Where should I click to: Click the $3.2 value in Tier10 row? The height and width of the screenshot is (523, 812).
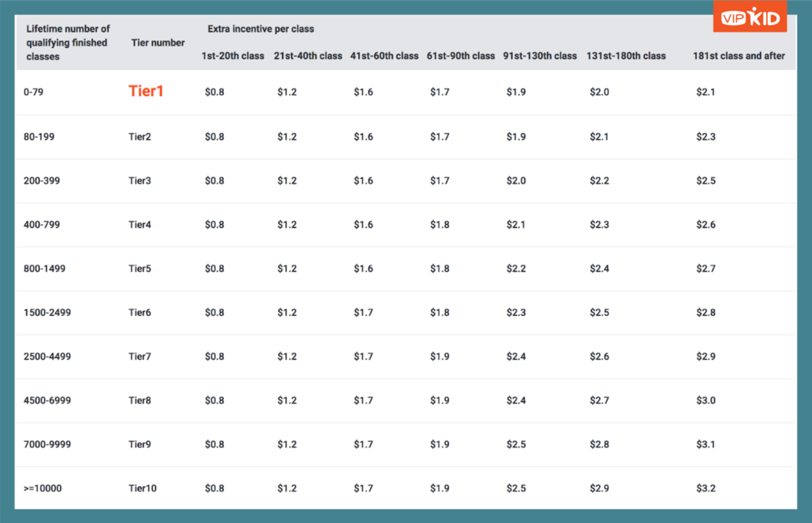click(x=706, y=489)
